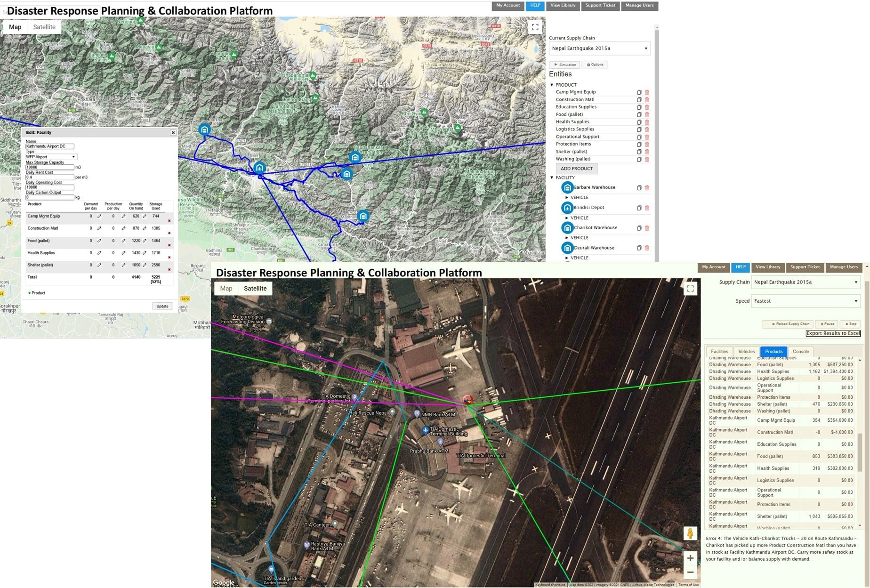The height and width of the screenshot is (588, 870).
Task: Open Street View pegman on satellite map
Action: point(690,533)
